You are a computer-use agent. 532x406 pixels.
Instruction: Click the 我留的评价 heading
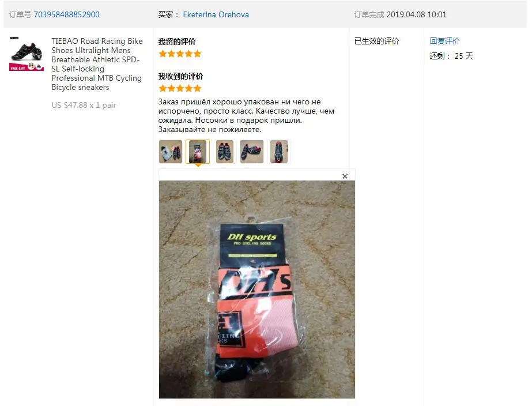(x=177, y=42)
